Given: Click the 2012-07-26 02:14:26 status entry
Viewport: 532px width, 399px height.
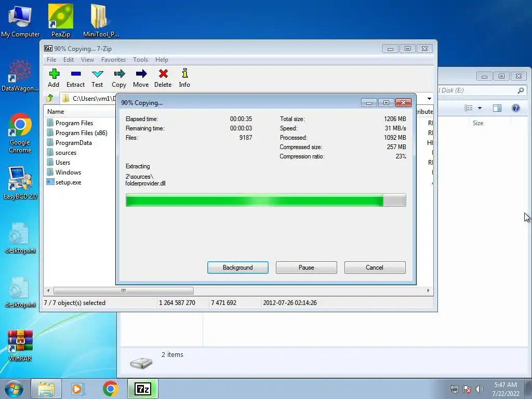Looking at the screenshot, I should click(x=290, y=303).
